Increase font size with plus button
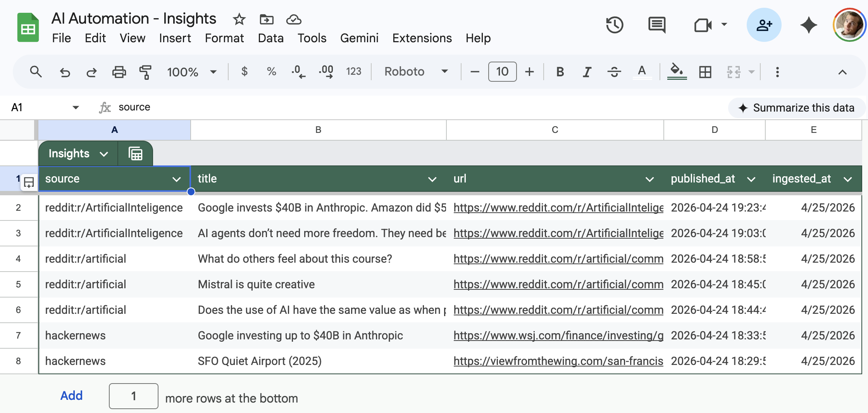The height and width of the screenshot is (413, 868). (529, 72)
